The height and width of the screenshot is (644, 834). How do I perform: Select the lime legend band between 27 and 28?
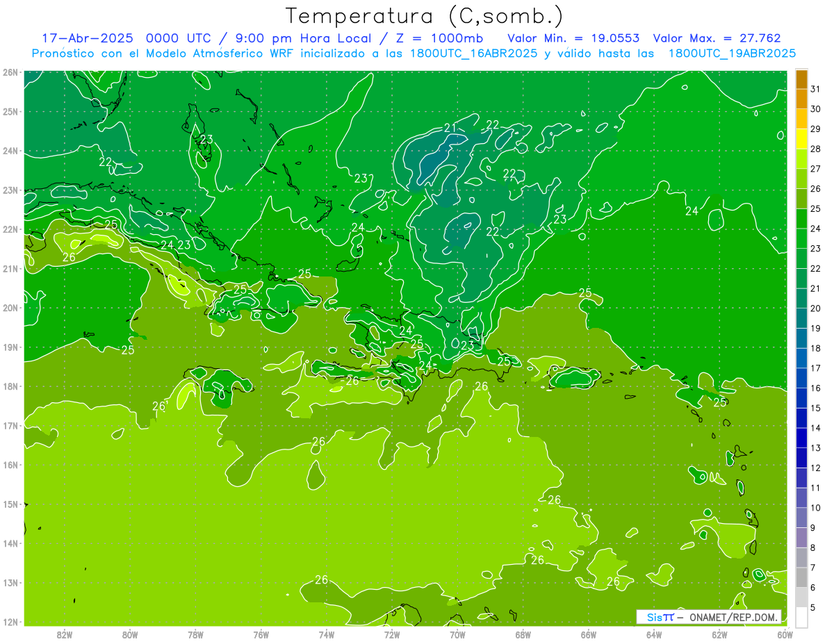tap(801, 158)
